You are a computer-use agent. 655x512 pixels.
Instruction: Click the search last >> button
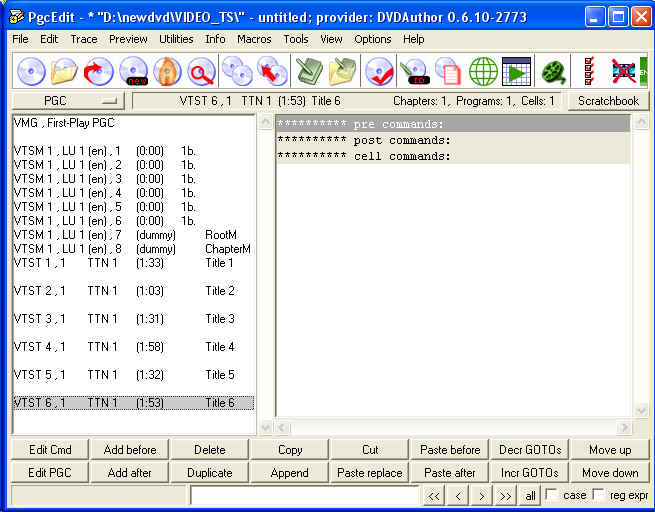tap(505, 496)
